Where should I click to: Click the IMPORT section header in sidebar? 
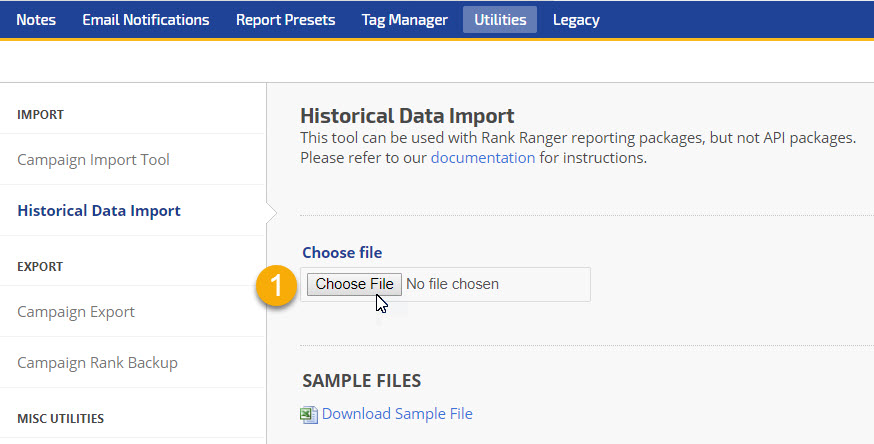tap(40, 114)
